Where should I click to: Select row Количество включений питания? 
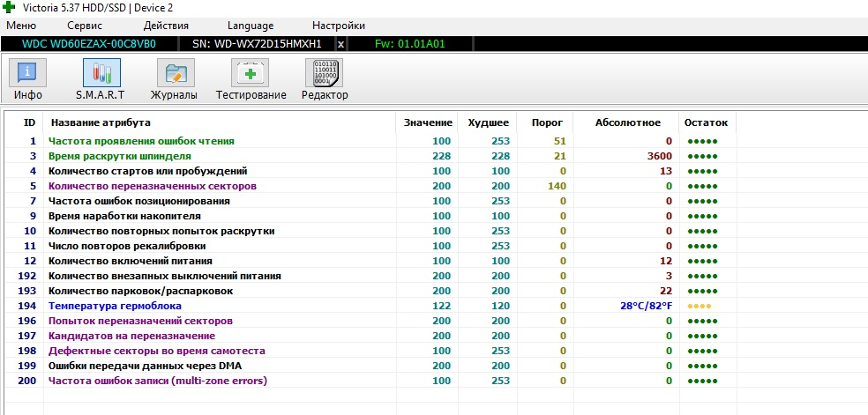pyautogui.click(x=370, y=260)
